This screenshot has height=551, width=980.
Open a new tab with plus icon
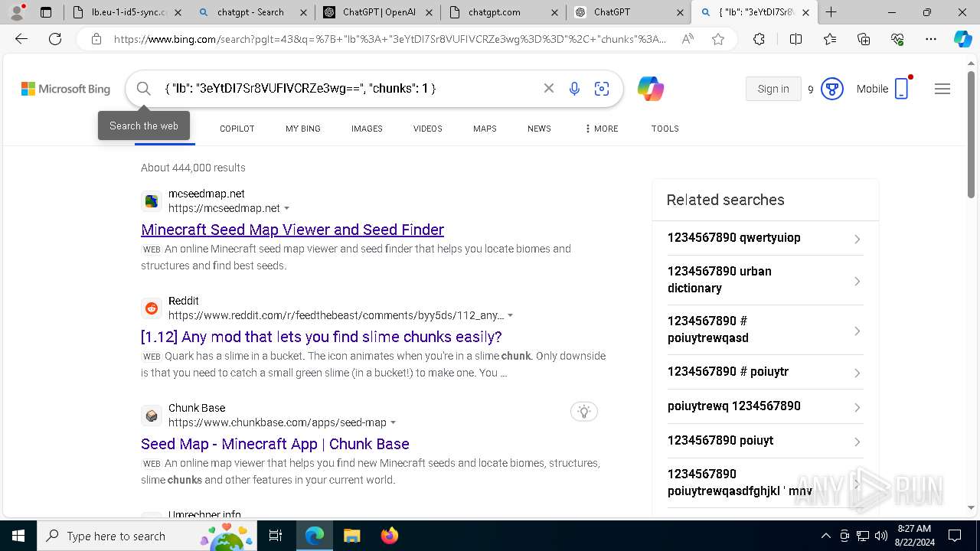pyautogui.click(x=831, y=12)
